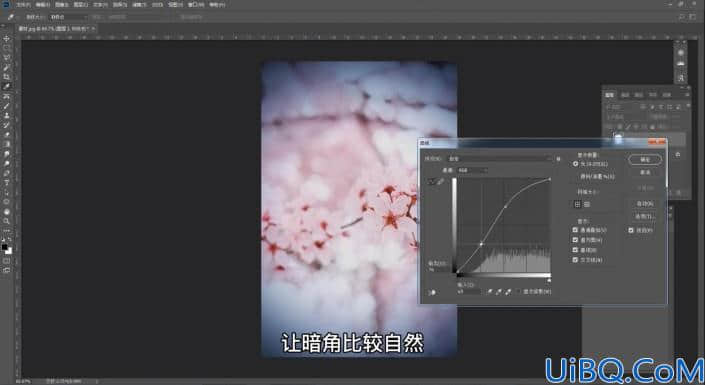Select the Zoom tool
705x385 pixels.
[x=6, y=221]
